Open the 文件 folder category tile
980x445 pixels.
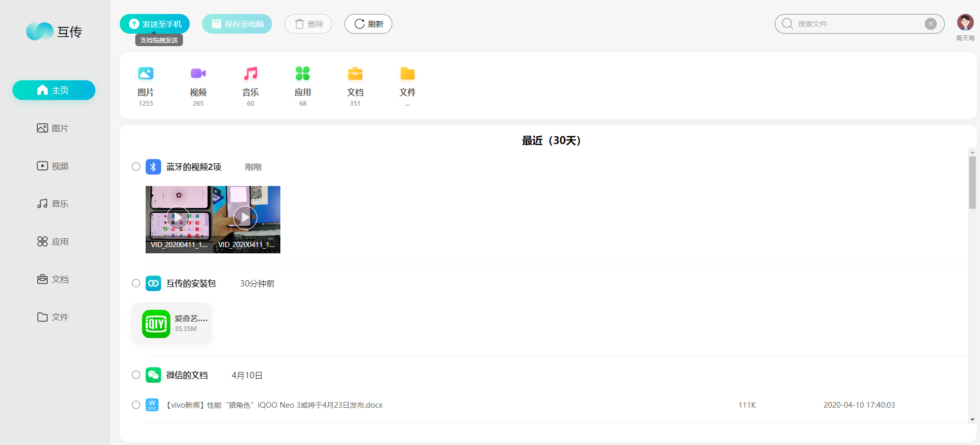407,86
